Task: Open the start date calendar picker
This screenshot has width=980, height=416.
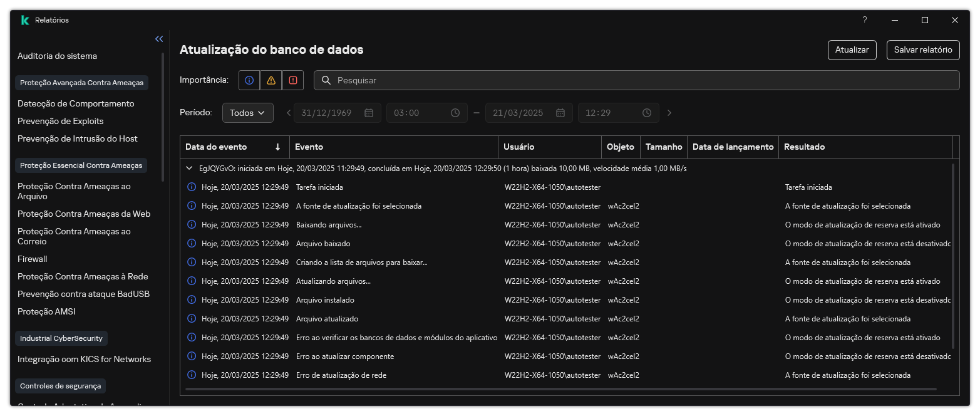Action: 369,113
